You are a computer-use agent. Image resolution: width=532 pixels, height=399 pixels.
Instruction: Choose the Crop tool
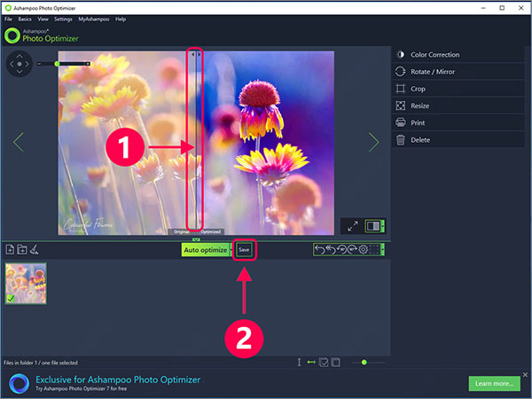(x=419, y=89)
